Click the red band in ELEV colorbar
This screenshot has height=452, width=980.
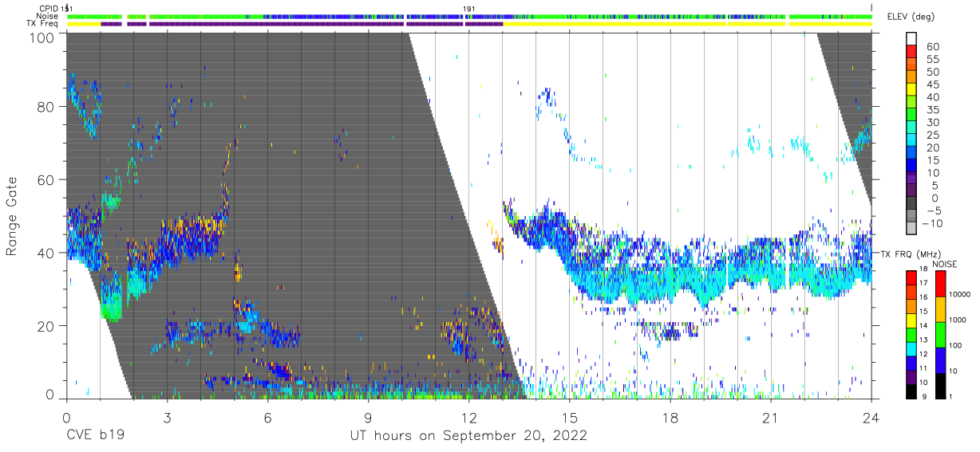913,53
